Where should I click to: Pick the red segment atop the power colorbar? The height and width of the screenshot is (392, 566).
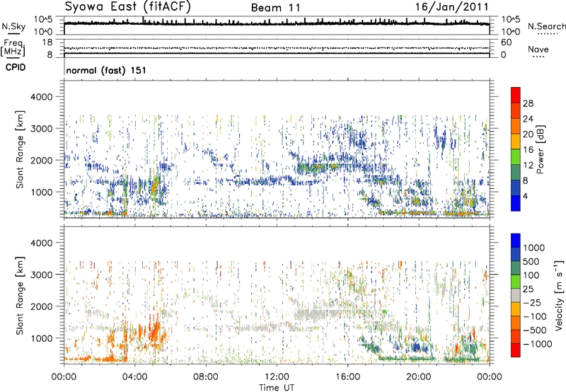point(516,95)
